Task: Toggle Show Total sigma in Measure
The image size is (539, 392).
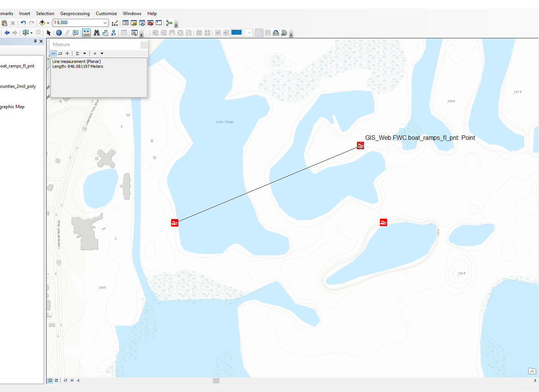Action: click(x=78, y=54)
